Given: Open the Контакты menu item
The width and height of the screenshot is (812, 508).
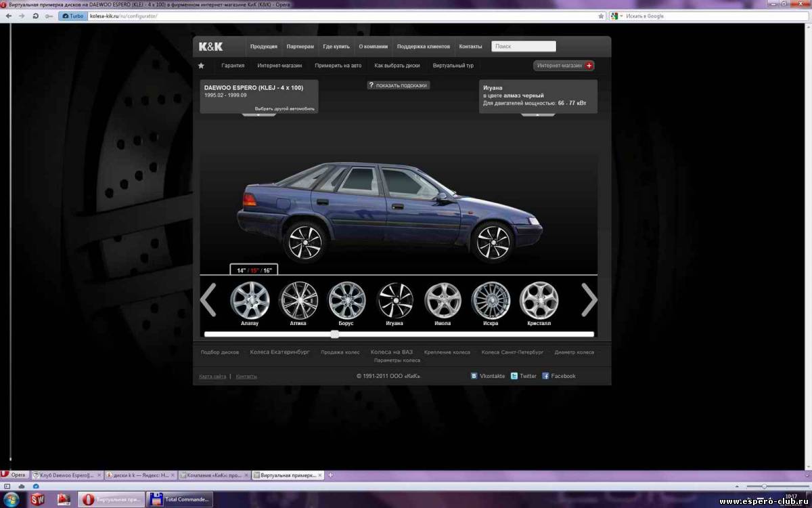Looking at the screenshot, I should click(470, 47).
